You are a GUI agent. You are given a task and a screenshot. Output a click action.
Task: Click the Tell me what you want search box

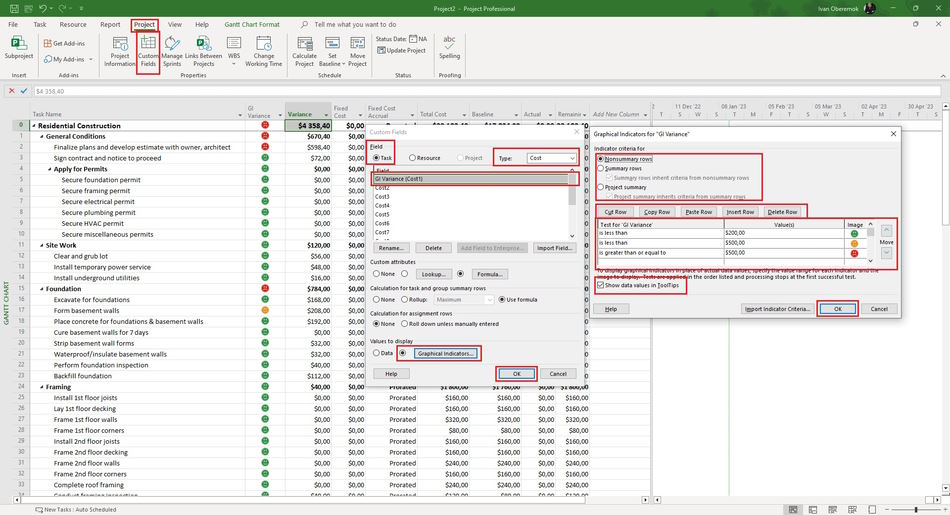[x=355, y=24]
